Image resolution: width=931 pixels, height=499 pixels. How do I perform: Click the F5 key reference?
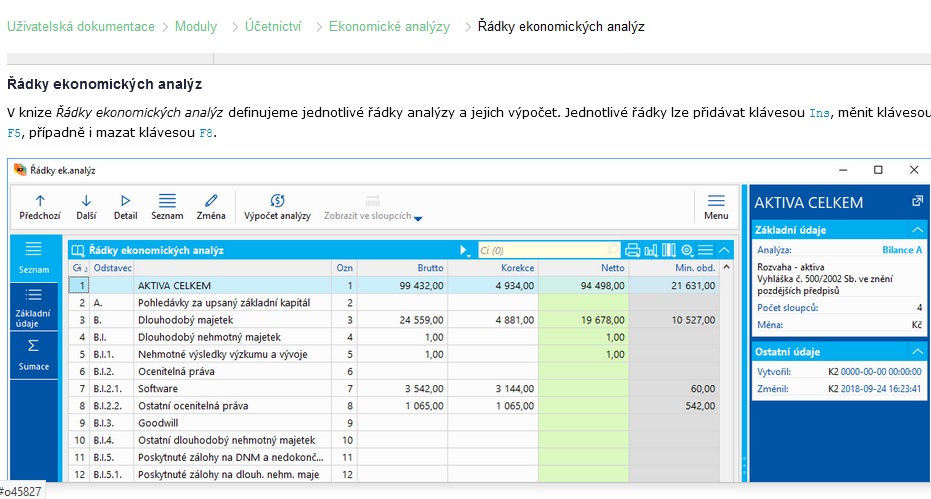14,133
